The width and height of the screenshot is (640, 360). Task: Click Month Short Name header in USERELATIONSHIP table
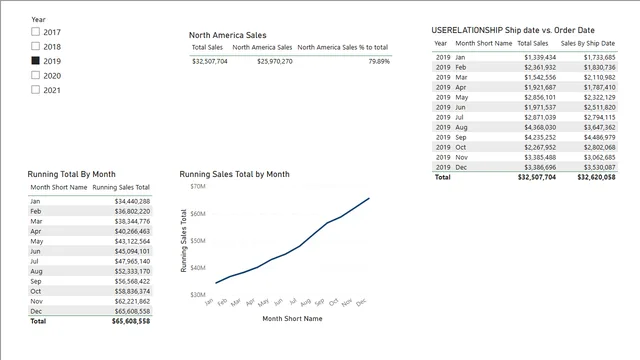pyautogui.click(x=484, y=43)
